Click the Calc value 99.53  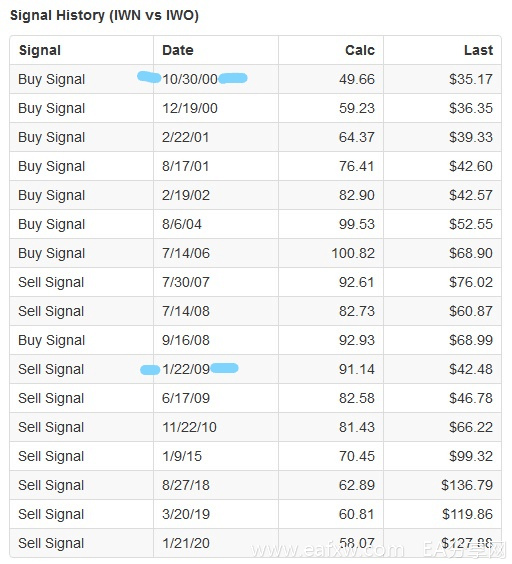pyautogui.click(x=357, y=224)
